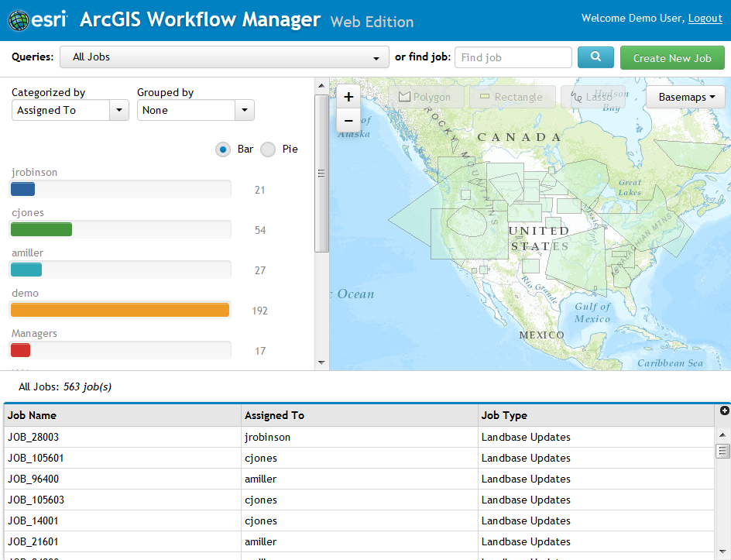Click Landbase Updates in JOB_28003 row
The height and width of the screenshot is (560, 731).
click(526, 438)
